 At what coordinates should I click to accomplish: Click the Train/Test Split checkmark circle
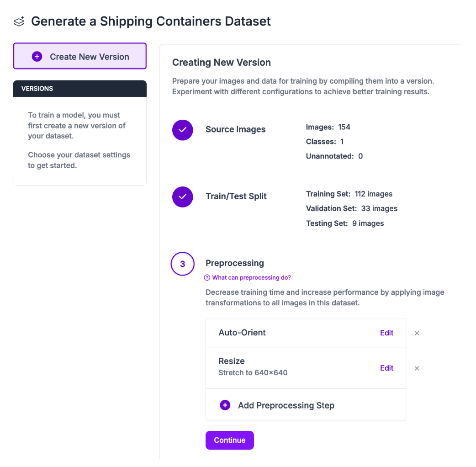point(182,196)
